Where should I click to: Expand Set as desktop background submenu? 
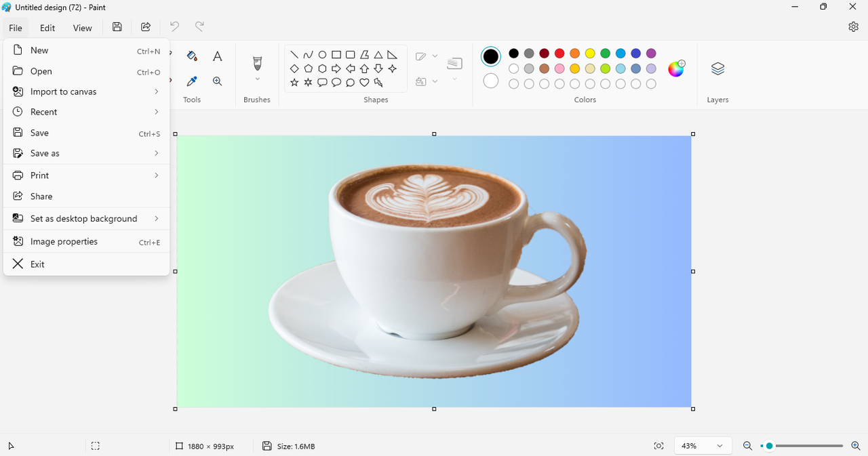(x=87, y=219)
